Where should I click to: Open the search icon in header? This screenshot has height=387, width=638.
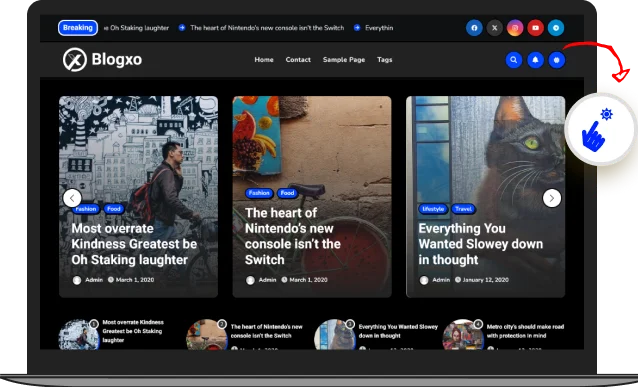pos(514,60)
